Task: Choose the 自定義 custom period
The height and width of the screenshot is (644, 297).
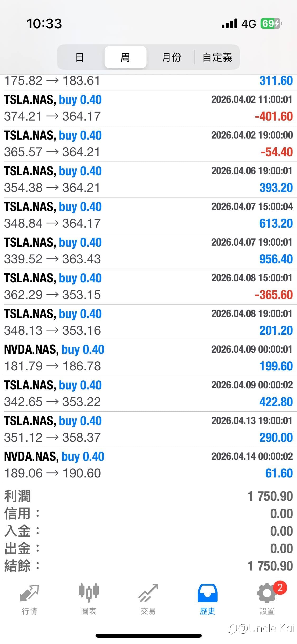Action: (217, 57)
